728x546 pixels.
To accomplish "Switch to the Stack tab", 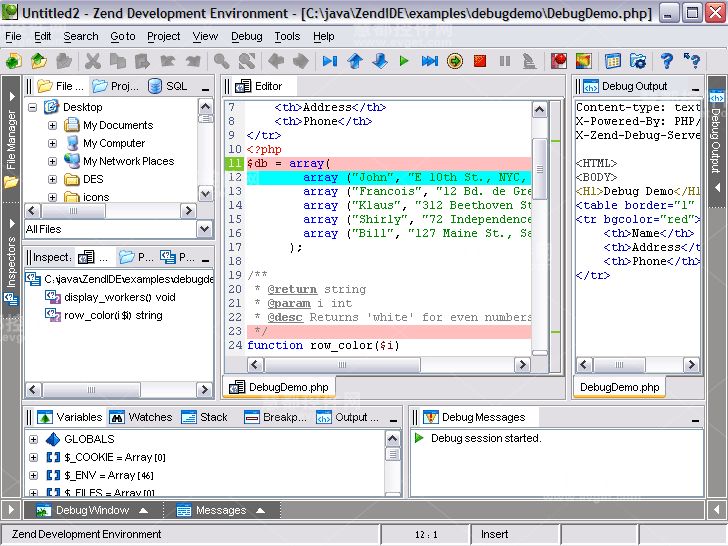I will (204, 417).
